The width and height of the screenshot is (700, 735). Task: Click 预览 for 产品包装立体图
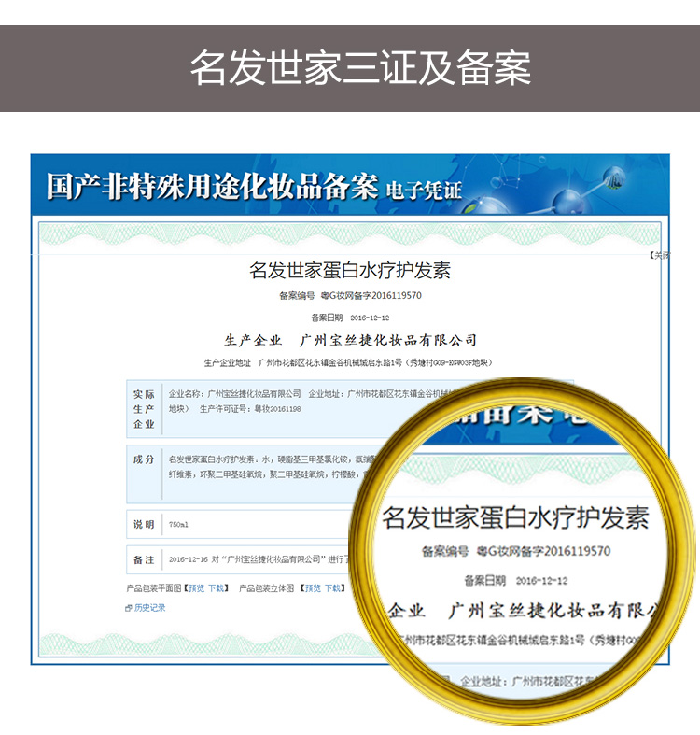312,588
